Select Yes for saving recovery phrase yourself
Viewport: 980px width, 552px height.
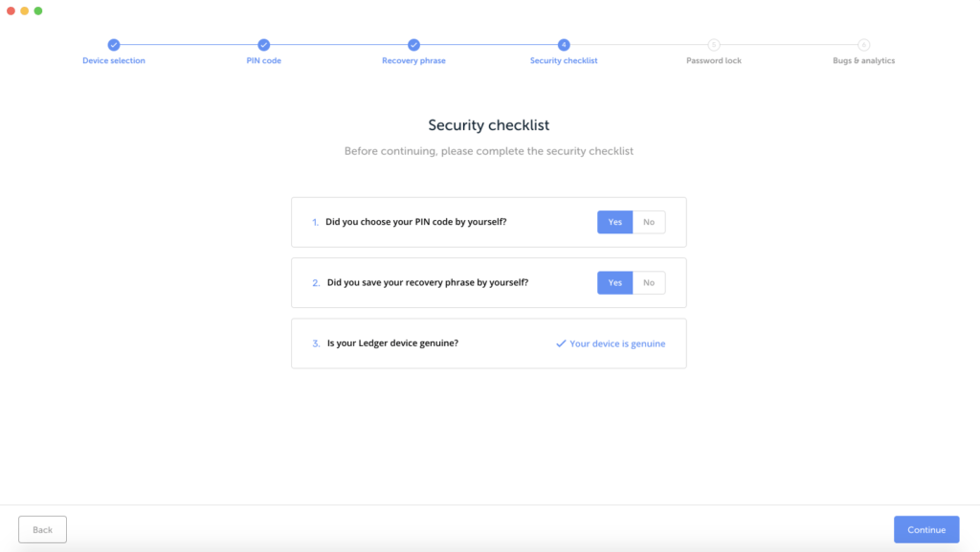pyautogui.click(x=615, y=283)
